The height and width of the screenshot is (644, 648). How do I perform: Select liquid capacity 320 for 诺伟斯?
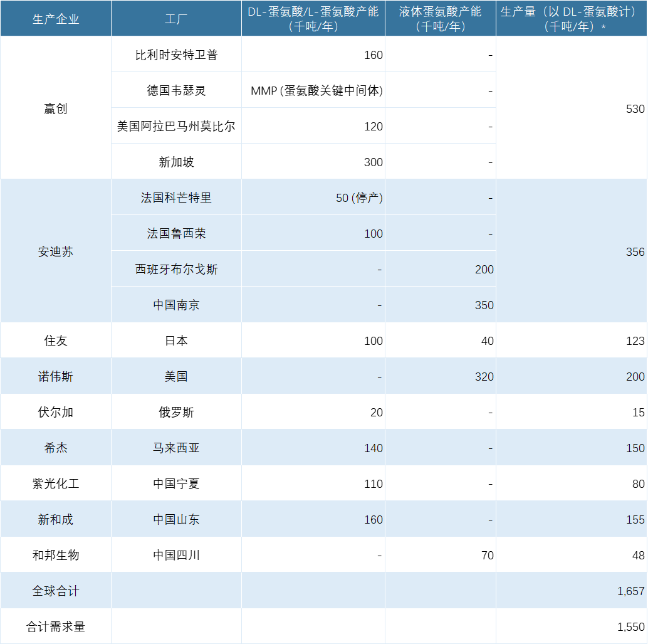pos(441,376)
